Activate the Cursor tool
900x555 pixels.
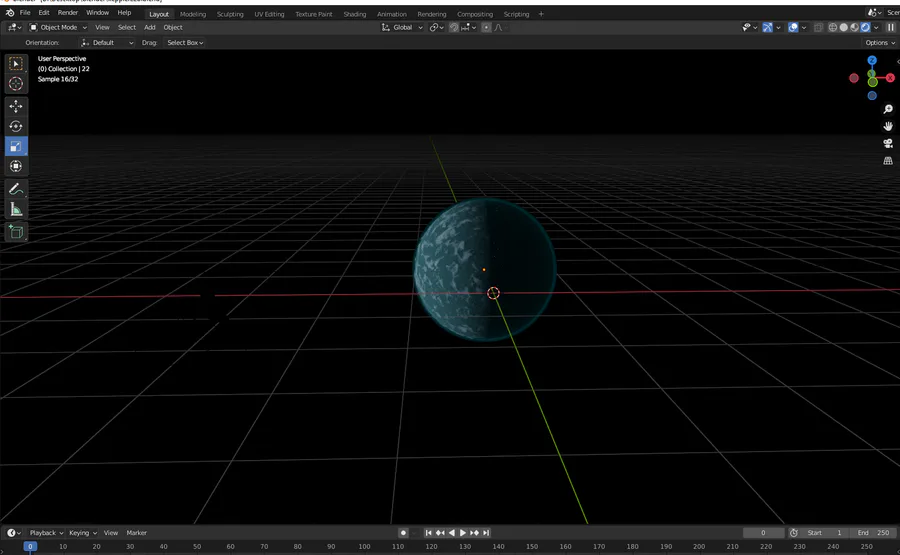pyautogui.click(x=15, y=84)
